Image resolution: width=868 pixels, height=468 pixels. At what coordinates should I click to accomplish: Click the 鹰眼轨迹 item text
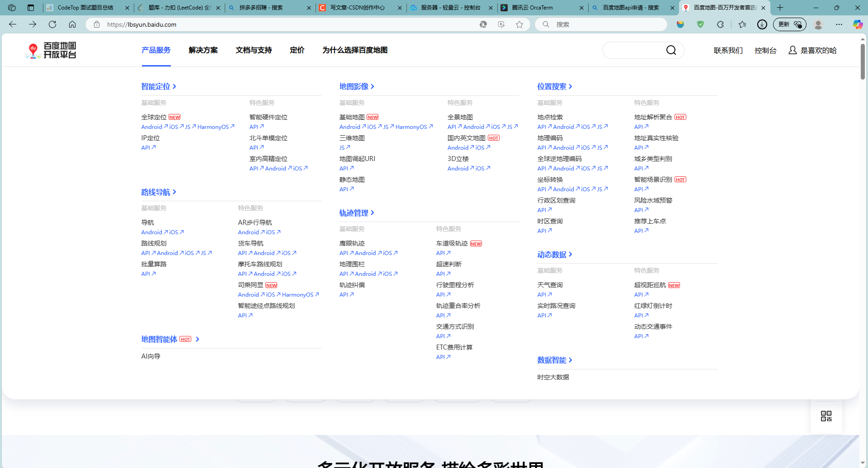point(352,243)
